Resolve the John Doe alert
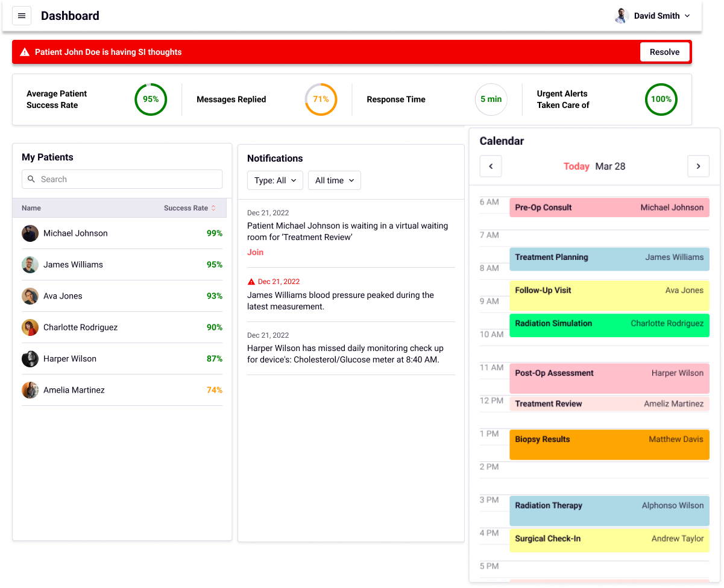This screenshot has width=724, height=588. 664,52
